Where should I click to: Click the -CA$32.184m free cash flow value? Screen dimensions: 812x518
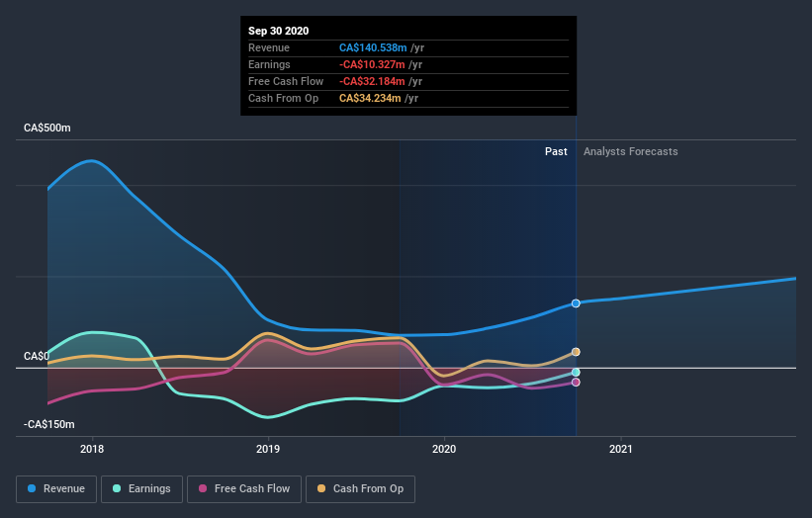click(x=372, y=81)
